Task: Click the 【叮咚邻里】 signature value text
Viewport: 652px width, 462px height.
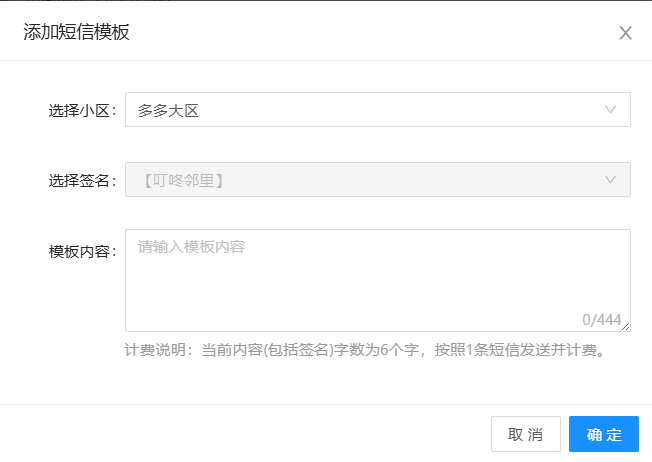Action: [x=180, y=181]
